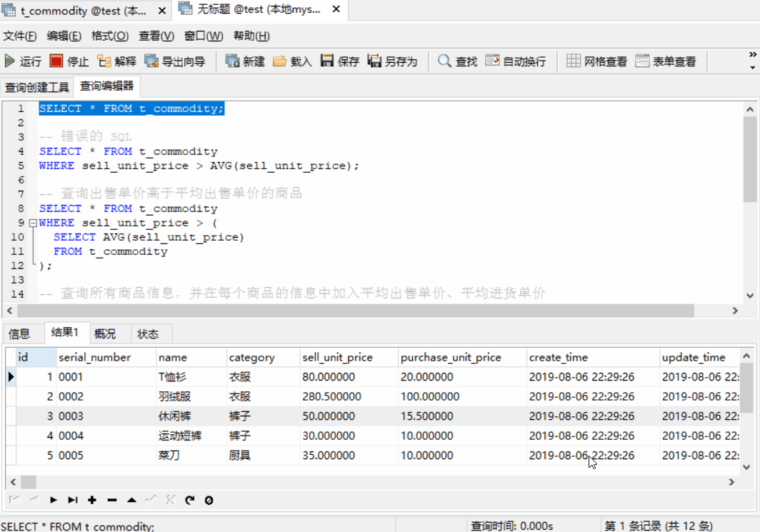Switch to the 查询创建工具 tab
This screenshot has height=532, width=760.
39,87
